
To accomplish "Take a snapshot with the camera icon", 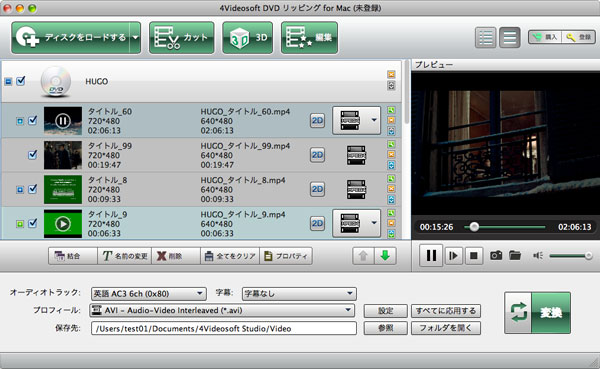I will coord(496,255).
